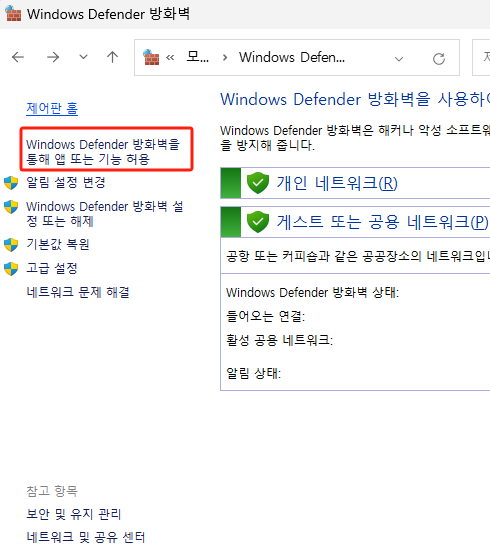Image resolution: width=490 pixels, height=557 pixels.
Task: Click the firewall icon in address bar
Action: pos(151,58)
